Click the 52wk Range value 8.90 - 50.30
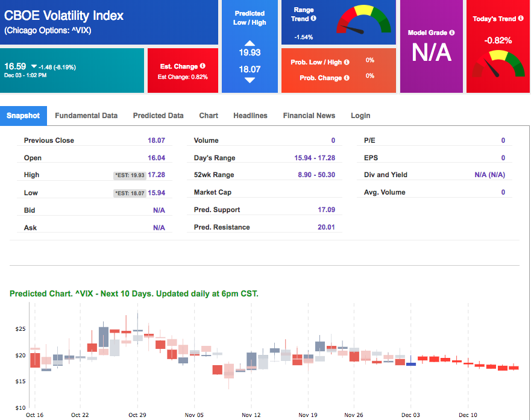531x420 pixels. (x=316, y=175)
